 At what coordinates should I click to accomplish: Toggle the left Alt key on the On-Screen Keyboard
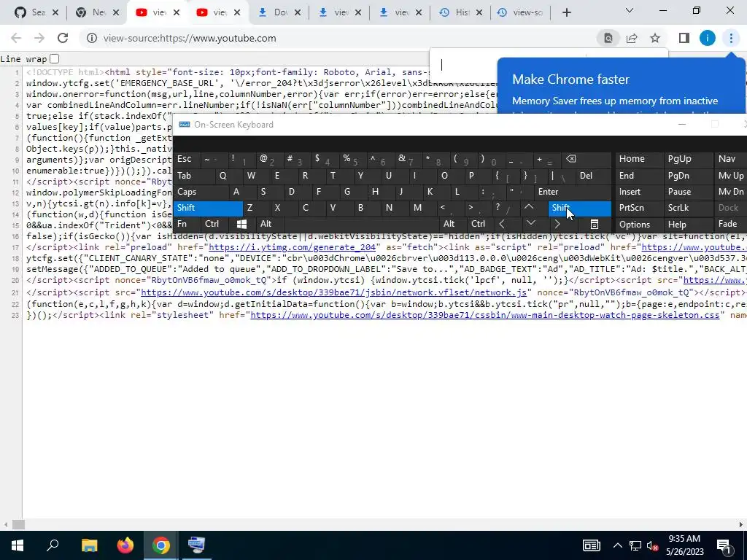[x=269, y=224]
